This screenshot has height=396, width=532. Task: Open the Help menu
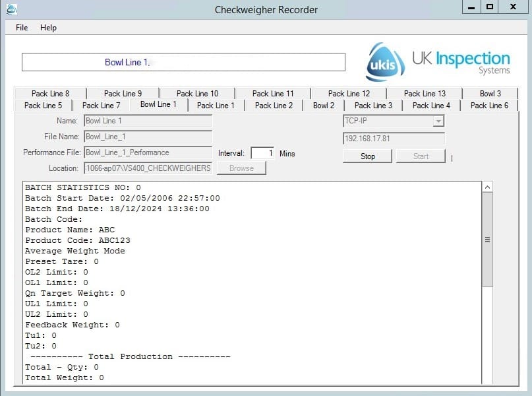pos(48,28)
